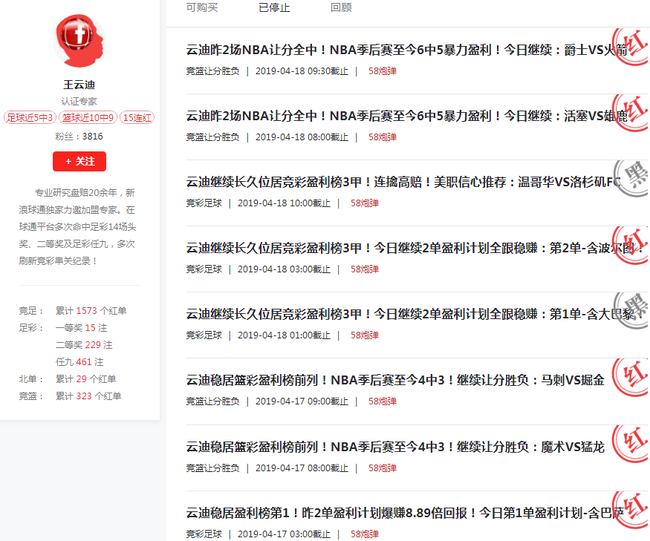Click 二等奖 229 注 stat

[x=84, y=344]
